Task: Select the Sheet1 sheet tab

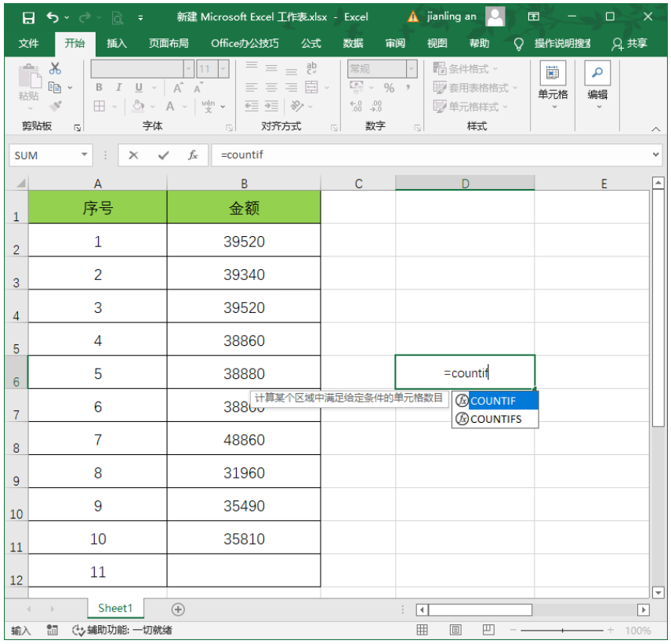Action: coord(115,608)
